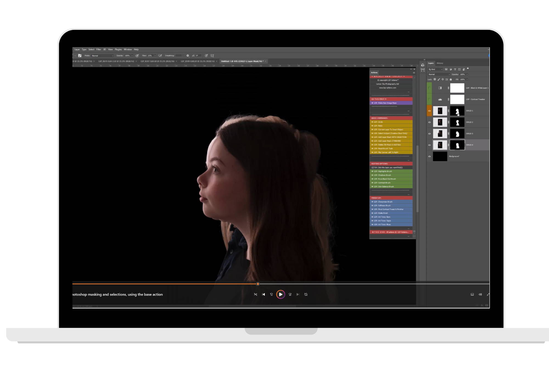This screenshot has height=392, width=549.
Task: Click mask link icon on CHILD 2 layer
Action: pos(449,122)
